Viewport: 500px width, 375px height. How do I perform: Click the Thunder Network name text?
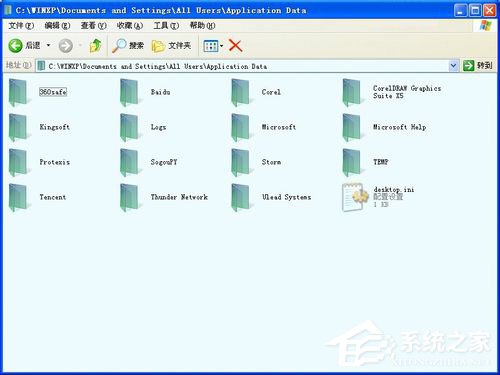point(179,197)
